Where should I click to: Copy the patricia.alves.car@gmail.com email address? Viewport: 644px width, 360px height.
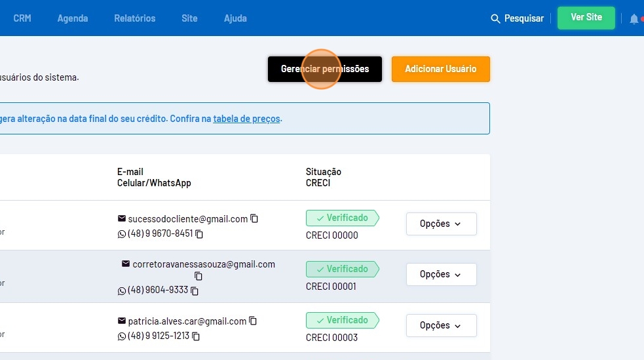point(253,321)
